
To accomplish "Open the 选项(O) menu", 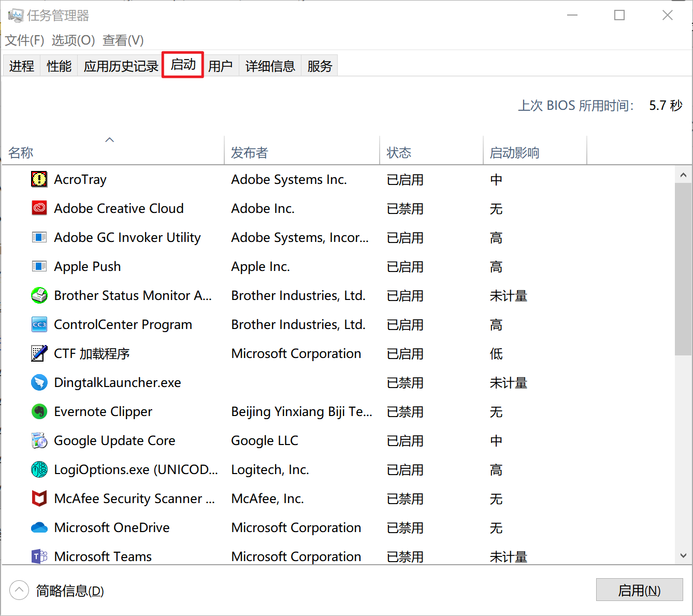I will [74, 40].
